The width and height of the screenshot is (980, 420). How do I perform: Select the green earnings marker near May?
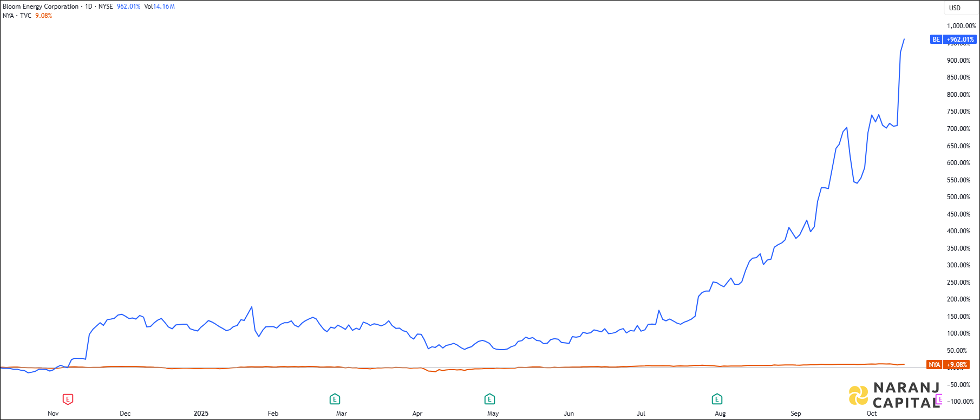click(489, 399)
